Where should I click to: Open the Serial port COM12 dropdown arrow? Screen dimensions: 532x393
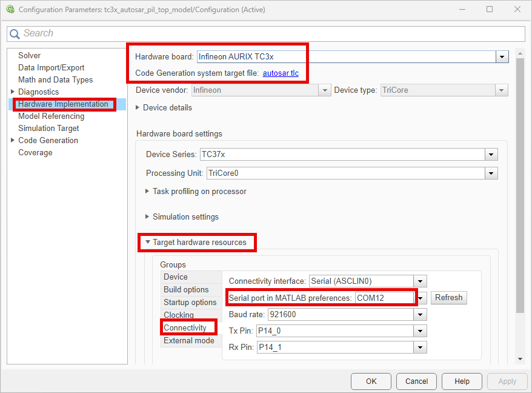[421, 298]
